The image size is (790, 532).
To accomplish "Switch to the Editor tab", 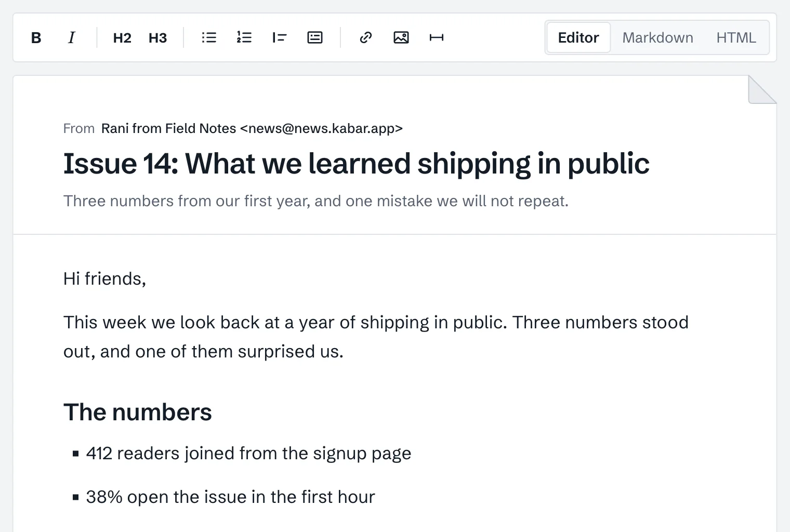I will pos(578,37).
